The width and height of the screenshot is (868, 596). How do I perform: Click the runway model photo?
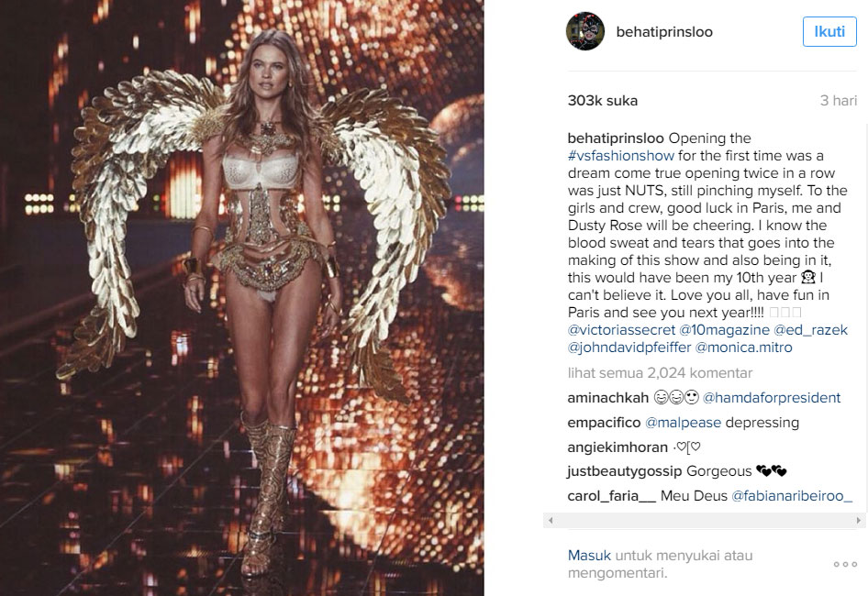tap(242, 298)
